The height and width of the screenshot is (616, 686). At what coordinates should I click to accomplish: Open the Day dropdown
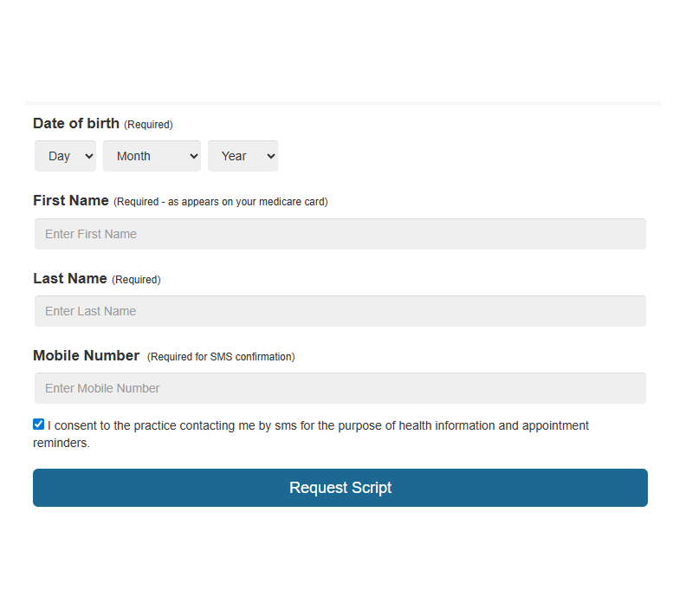(x=65, y=156)
